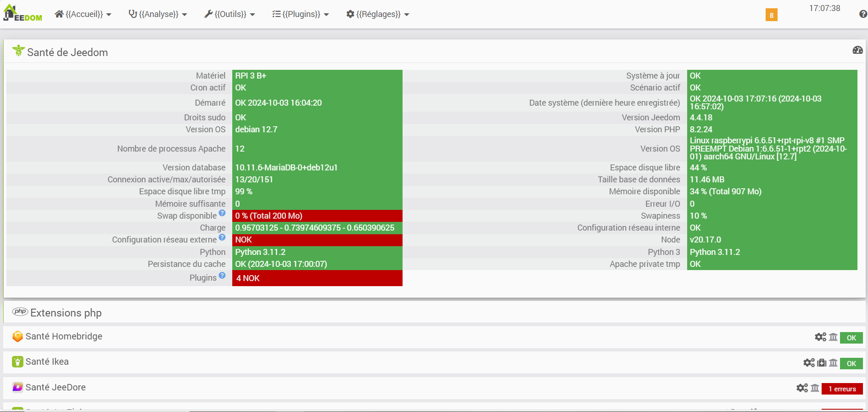This screenshot has width=868, height=412.
Task: Click the '11.46 MB' database size cell
Action: tap(772, 180)
